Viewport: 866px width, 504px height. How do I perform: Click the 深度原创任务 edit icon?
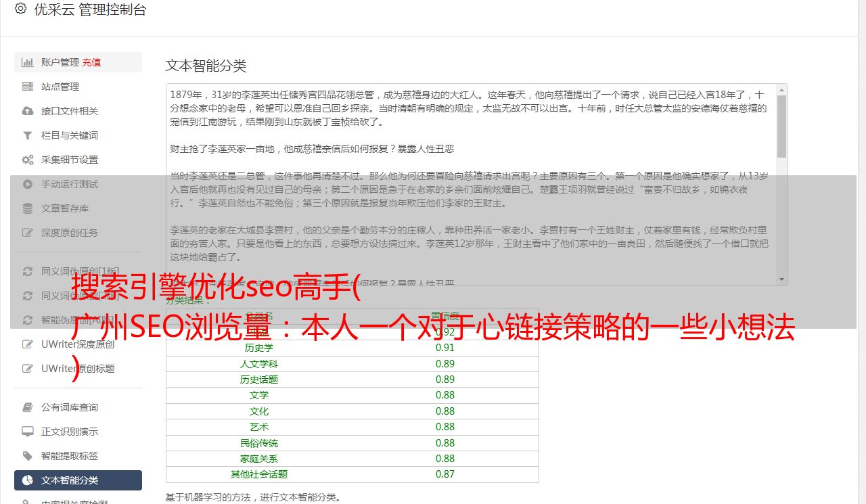coord(28,233)
